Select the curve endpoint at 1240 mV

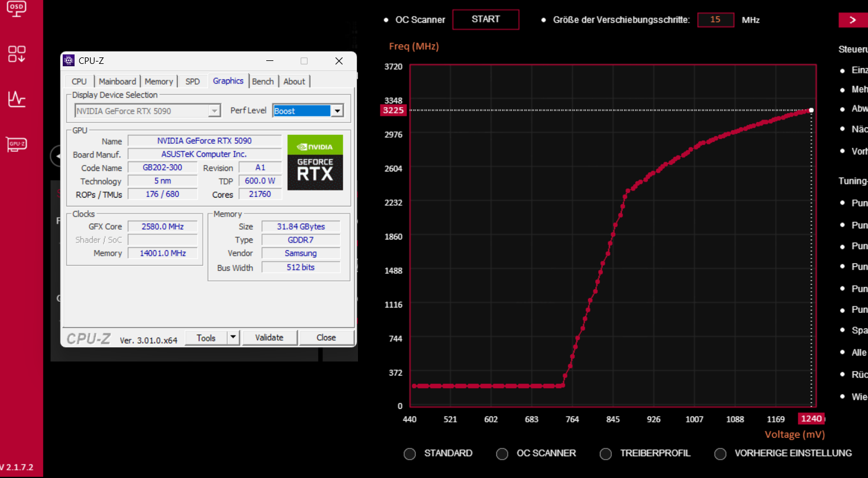tap(811, 110)
